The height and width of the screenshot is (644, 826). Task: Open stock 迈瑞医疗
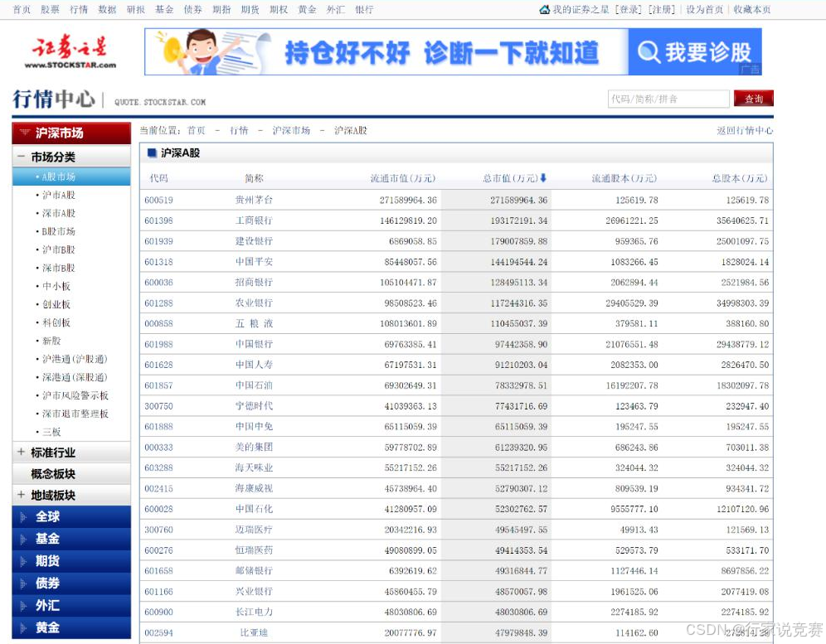[x=254, y=530]
